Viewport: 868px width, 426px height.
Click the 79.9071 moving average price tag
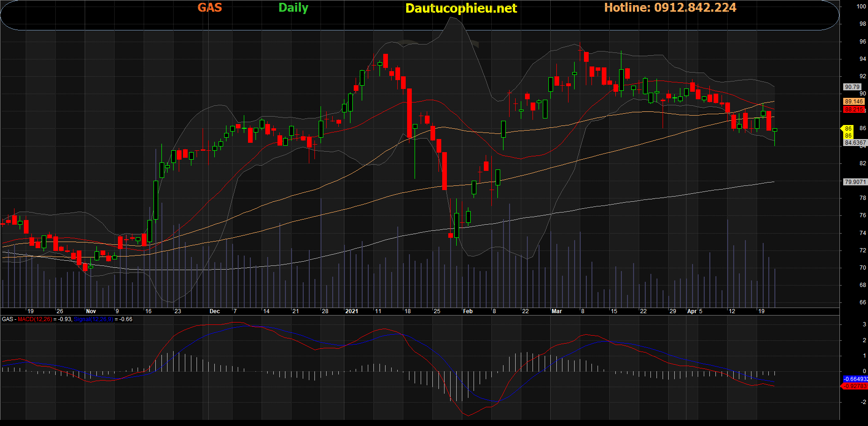(854, 182)
